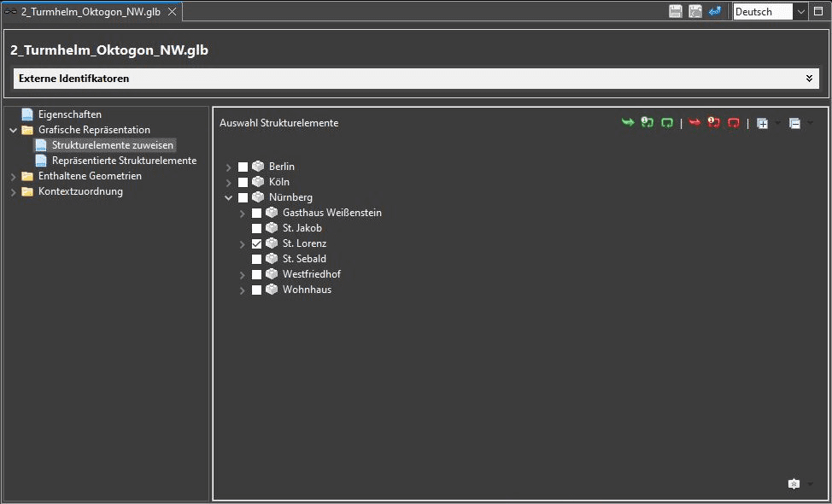The height and width of the screenshot is (504, 832).
Task: Click the red loop icon without badge
Action: [x=733, y=123]
